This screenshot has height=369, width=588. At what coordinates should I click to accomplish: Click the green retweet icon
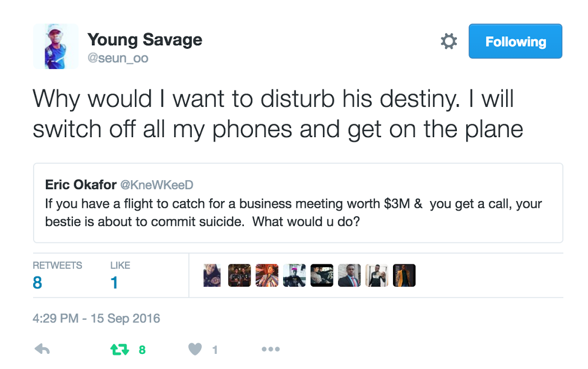pyautogui.click(x=120, y=350)
